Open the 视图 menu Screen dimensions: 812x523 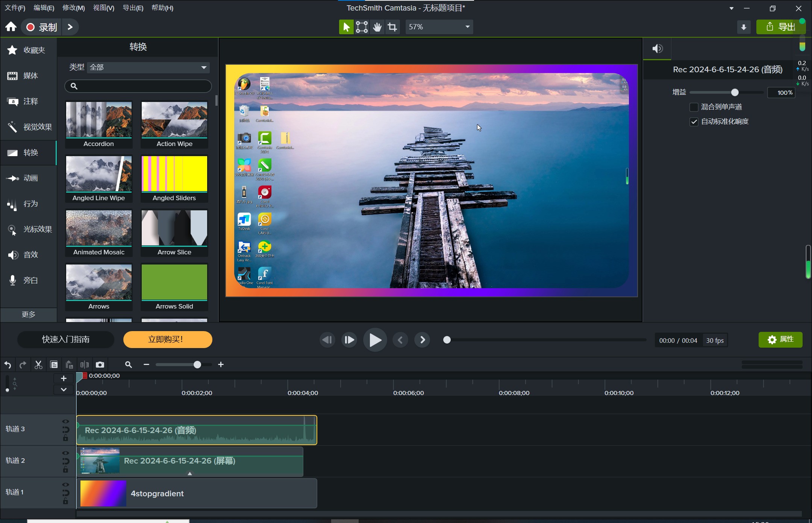[103, 8]
